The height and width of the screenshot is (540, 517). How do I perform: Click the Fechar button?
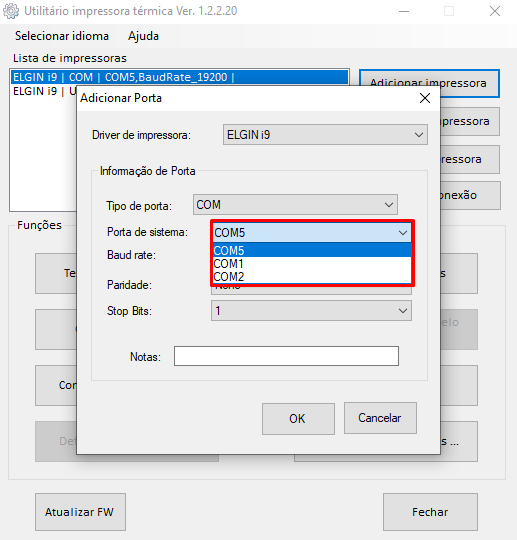(430, 512)
